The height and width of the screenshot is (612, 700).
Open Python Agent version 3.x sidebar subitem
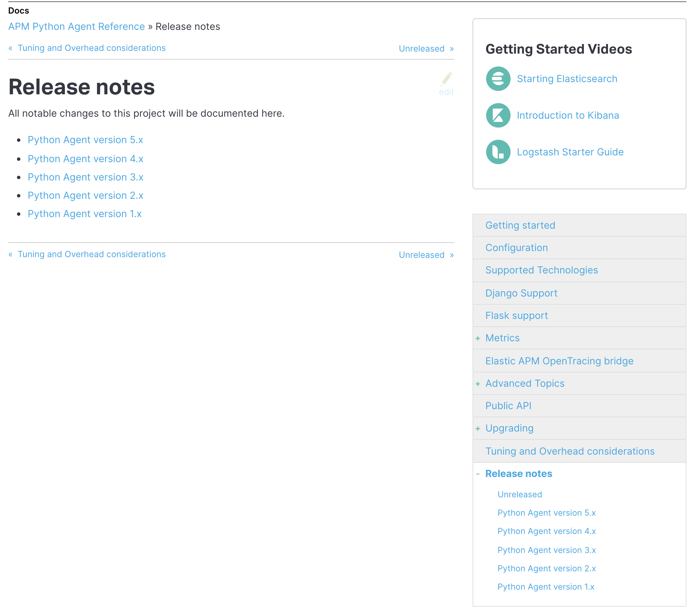[x=546, y=550]
